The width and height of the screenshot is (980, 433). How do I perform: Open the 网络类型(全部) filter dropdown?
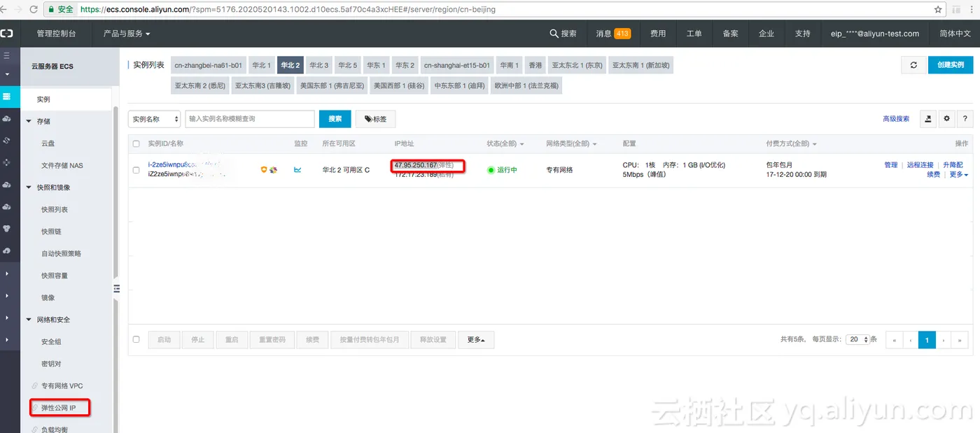coord(571,143)
